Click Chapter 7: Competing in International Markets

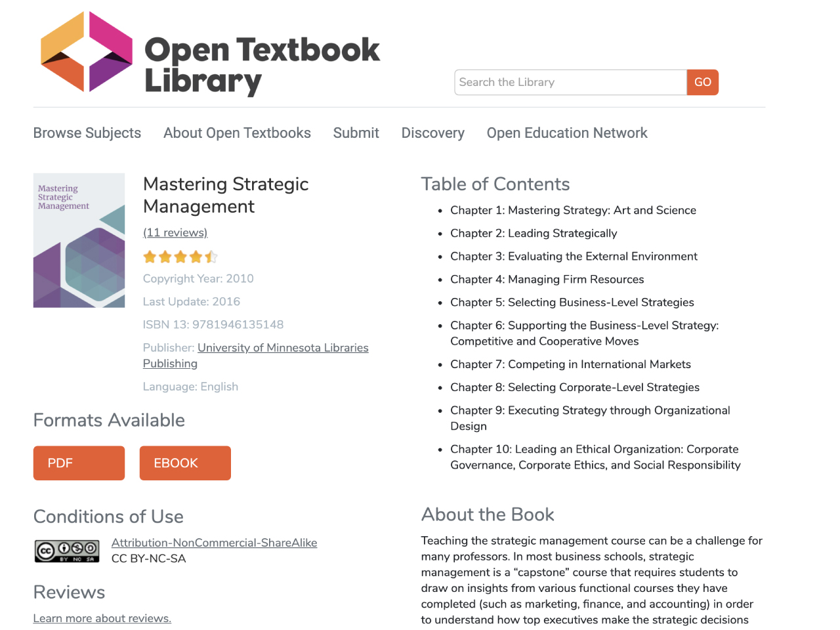tap(570, 364)
